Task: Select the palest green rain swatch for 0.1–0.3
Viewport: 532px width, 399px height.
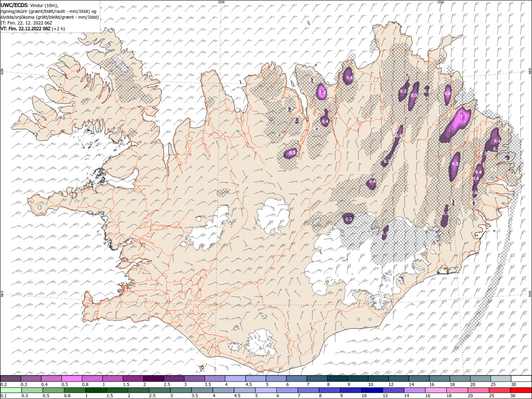Action: coord(11,390)
